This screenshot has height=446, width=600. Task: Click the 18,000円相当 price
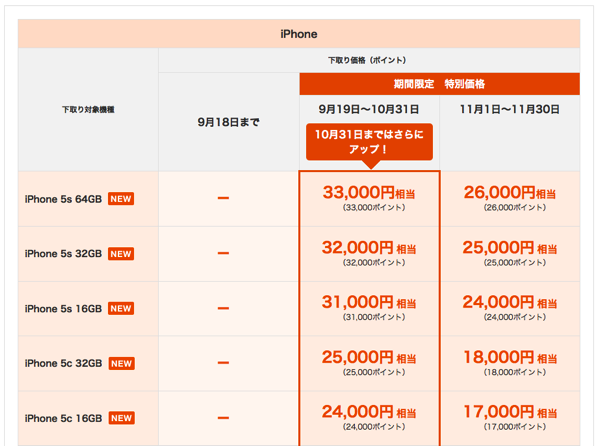510,357
